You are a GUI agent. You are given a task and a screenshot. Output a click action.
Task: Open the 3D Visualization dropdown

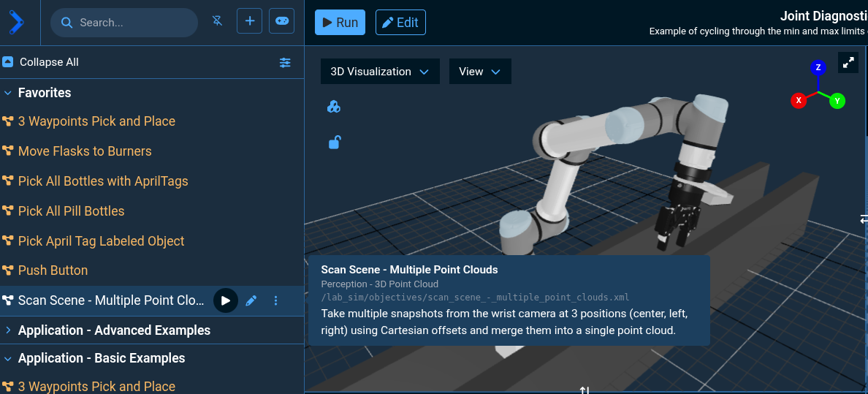[380, 72]
